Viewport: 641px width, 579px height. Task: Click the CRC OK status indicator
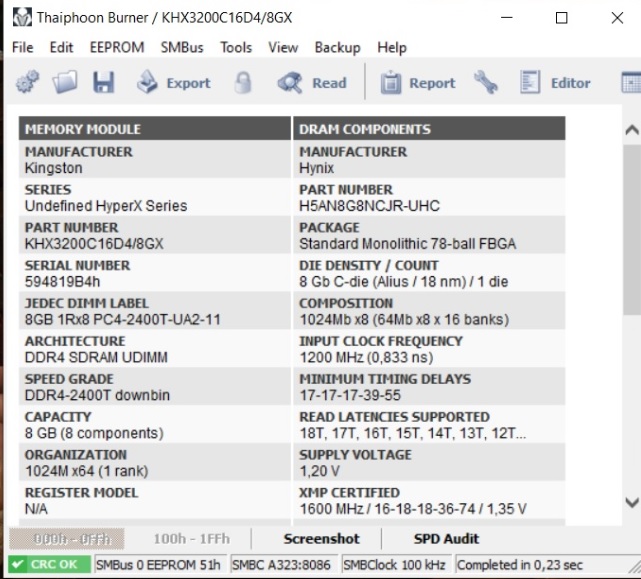click(49, 564)
